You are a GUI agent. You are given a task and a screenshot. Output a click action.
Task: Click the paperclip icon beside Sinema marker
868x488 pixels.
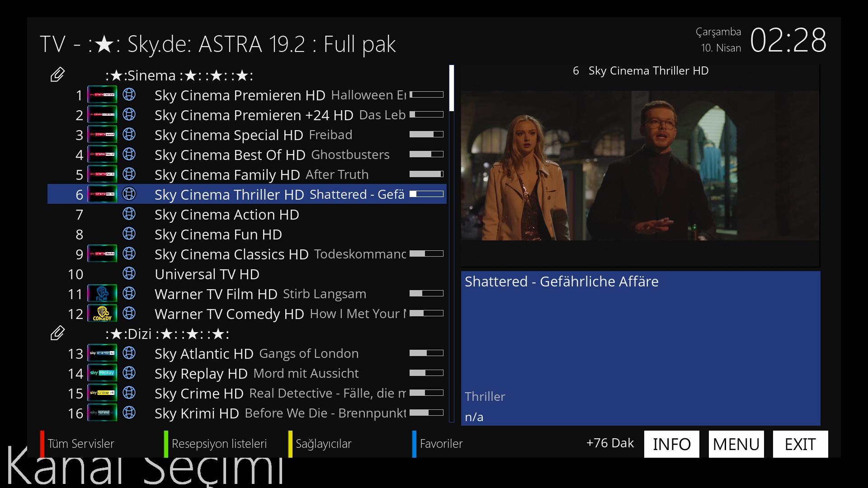pyautogui.click(x=57, y=75)
